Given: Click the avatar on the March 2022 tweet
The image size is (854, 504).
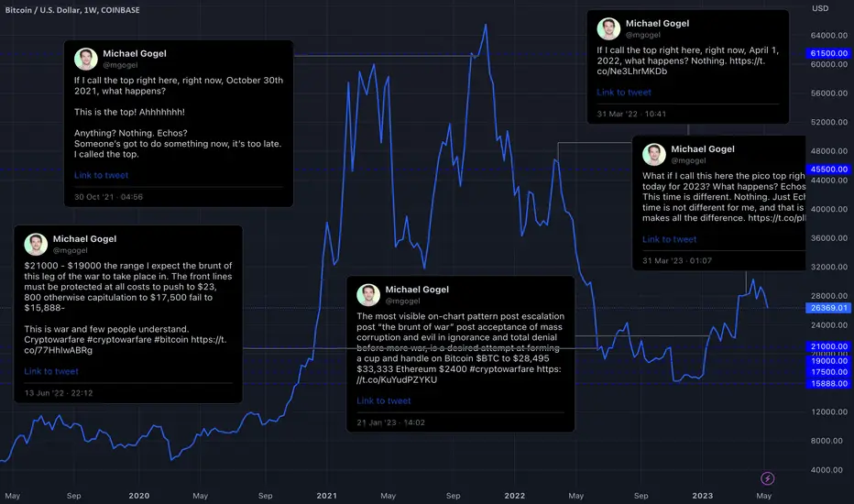Looking at the screenshot, I should [x=608, y=29].
